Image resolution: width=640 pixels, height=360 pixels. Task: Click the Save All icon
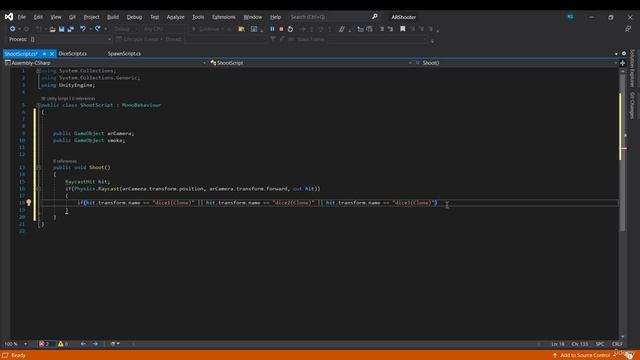coord(71,29)
